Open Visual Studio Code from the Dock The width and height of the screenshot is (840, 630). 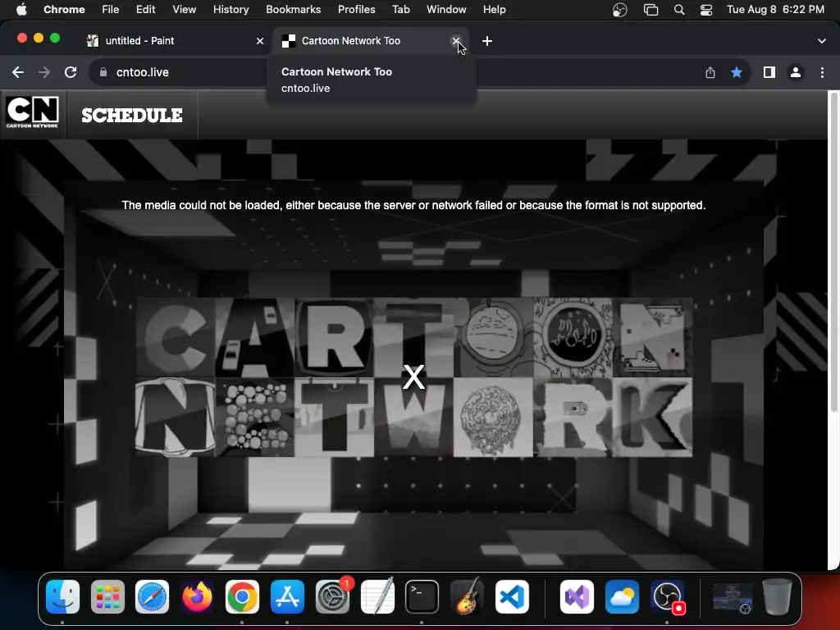[x=512, y=597]
